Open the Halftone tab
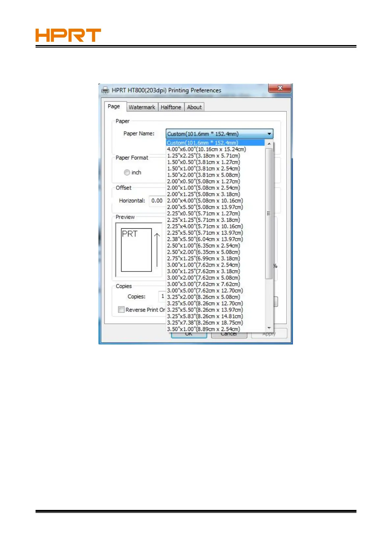The height and width of the screenshot is (554, 392). (171, 107)
